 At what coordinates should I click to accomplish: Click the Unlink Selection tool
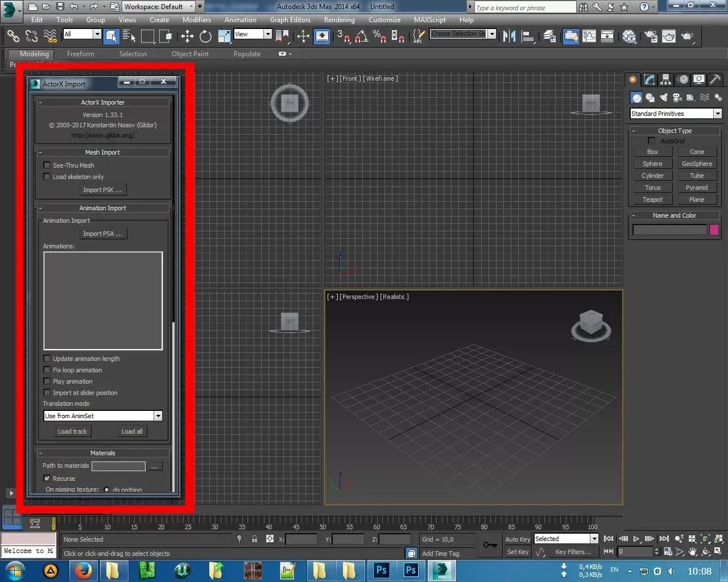[x=31, y=36]
